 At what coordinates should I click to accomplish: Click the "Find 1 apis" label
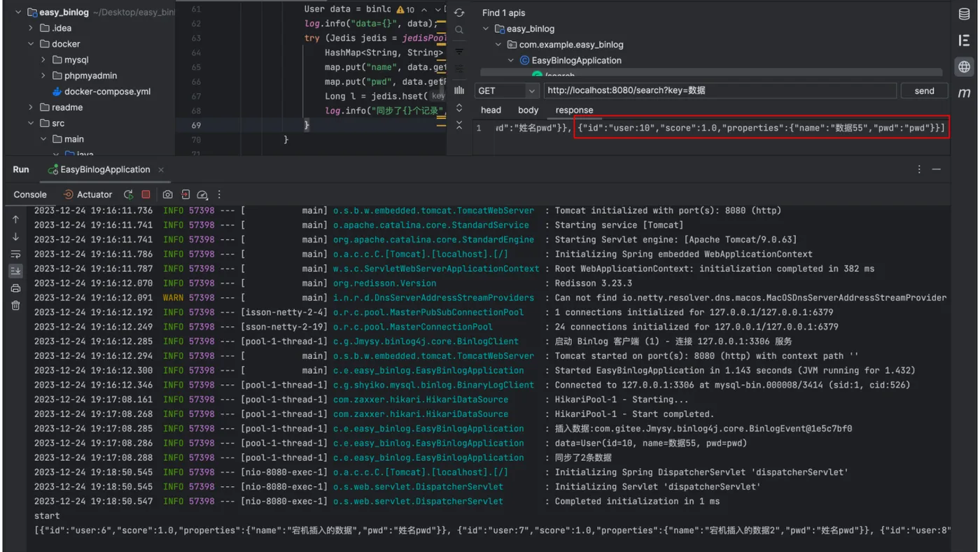(x=503, y=13)
